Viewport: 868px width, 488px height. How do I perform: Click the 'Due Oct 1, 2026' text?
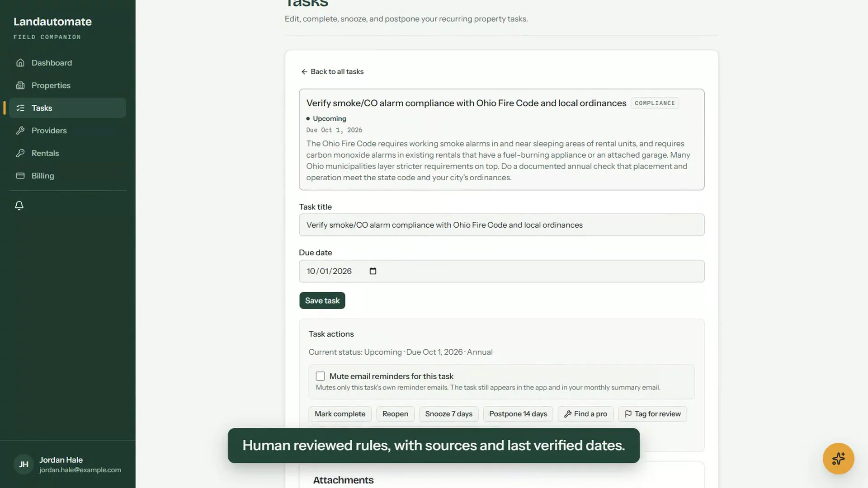click(x=334, y=130)
